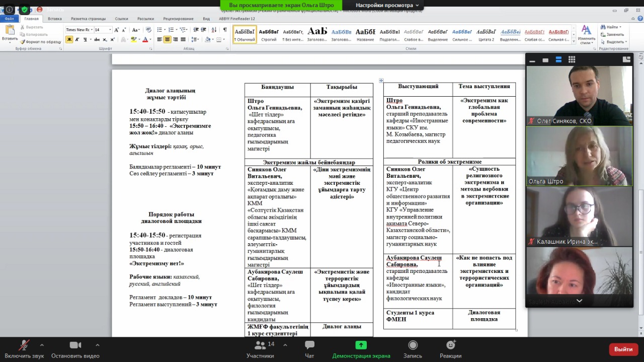Select Олег Синяков video thumbnail
The width and height of the screenshot is (644, 362).
click(x=579, y=95)
